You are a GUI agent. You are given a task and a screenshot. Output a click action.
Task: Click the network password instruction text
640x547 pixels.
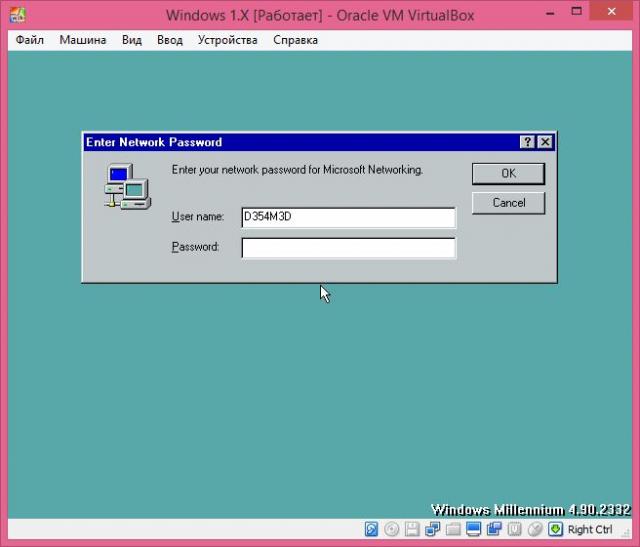pyautogui.click(x=297, y=169)
